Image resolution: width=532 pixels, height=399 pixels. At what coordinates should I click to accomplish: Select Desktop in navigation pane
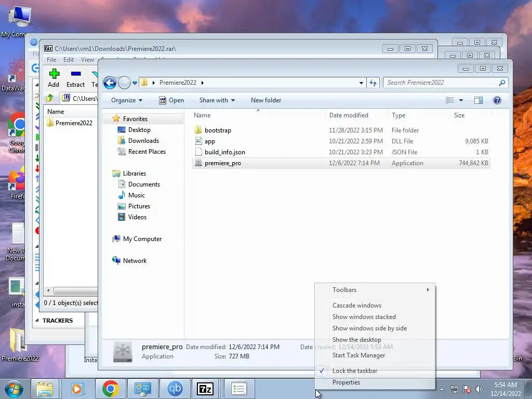139,129
